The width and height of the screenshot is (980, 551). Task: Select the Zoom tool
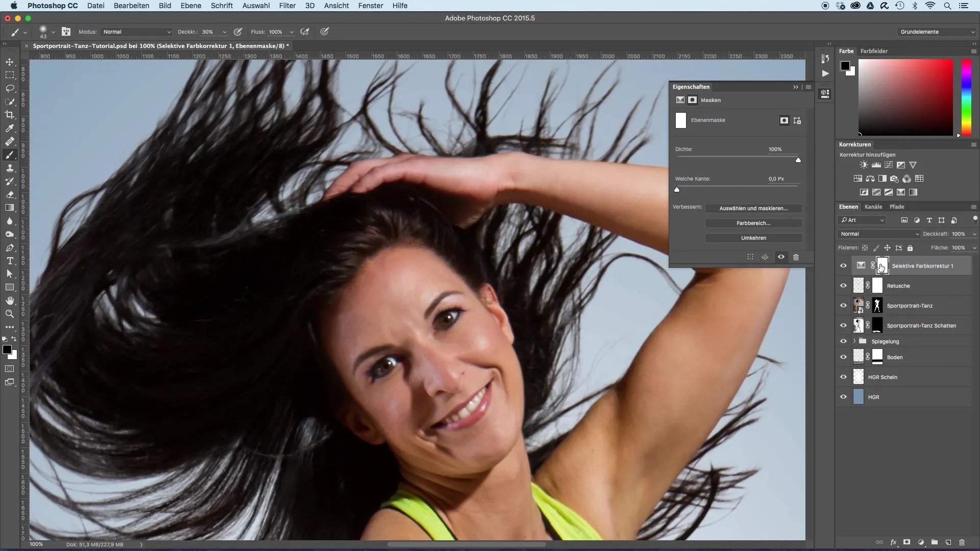click(x=10, y=314)
